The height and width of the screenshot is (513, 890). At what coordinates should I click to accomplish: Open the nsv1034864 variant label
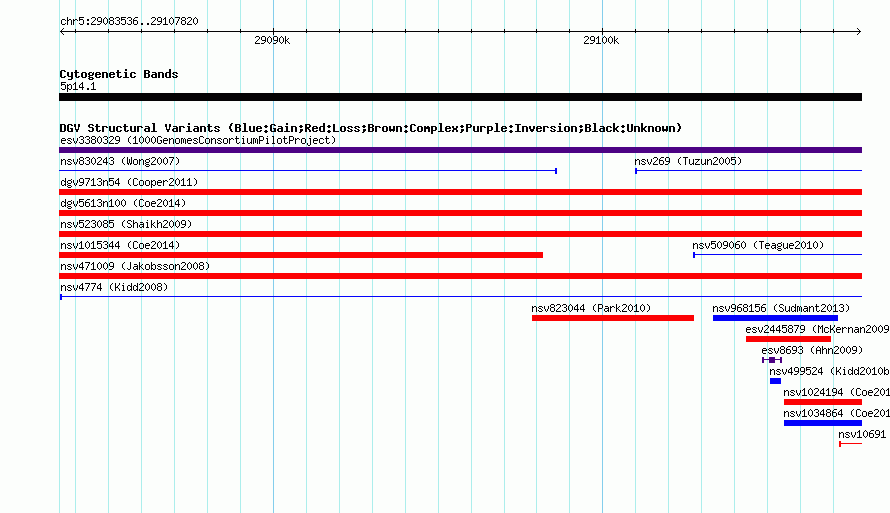tap(836, 413)
